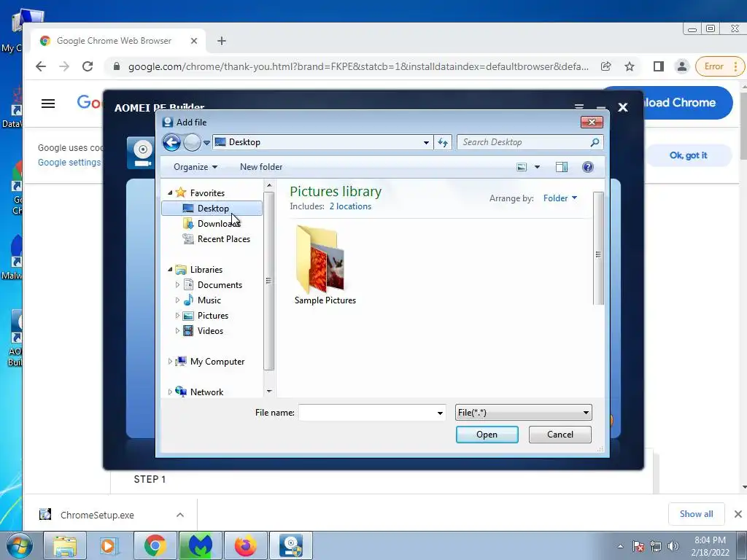Click the Back arrow in Add file dialog
Viewport: 747px width, 560px height.
click(171, 142)
